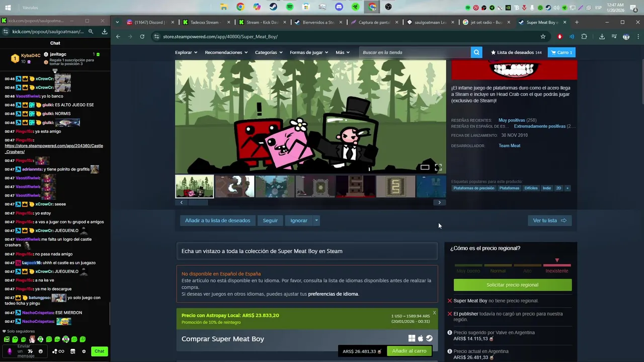Screen dimensions: 644x362
Task: Open Lista de deseados 144 wishlist
Action: coord(516,52)
